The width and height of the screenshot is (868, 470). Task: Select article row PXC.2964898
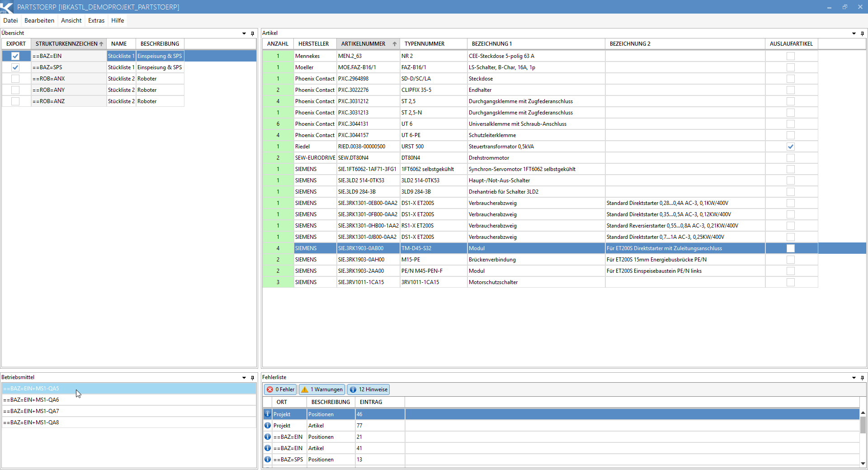pyautogui.click(x=540, y=79)
